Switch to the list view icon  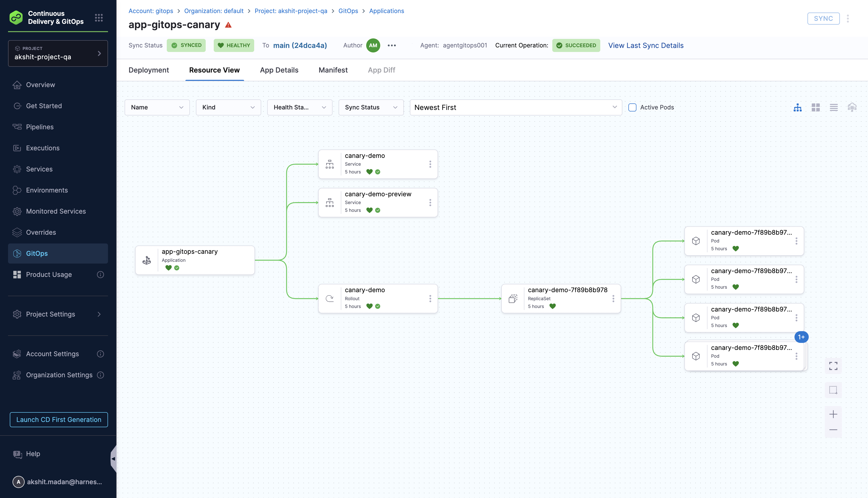click(834, 107)
